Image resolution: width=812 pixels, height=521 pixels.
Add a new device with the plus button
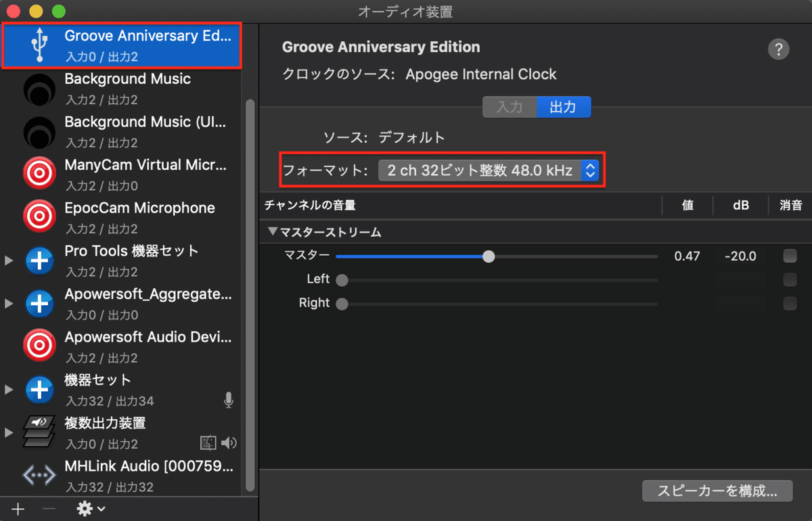18,508
